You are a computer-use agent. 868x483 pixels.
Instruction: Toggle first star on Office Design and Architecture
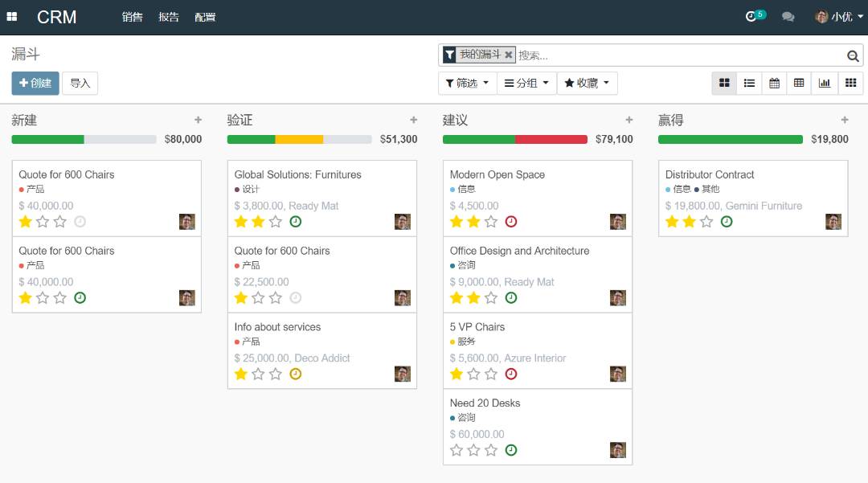pyautogui.click(x=457, y=297)
